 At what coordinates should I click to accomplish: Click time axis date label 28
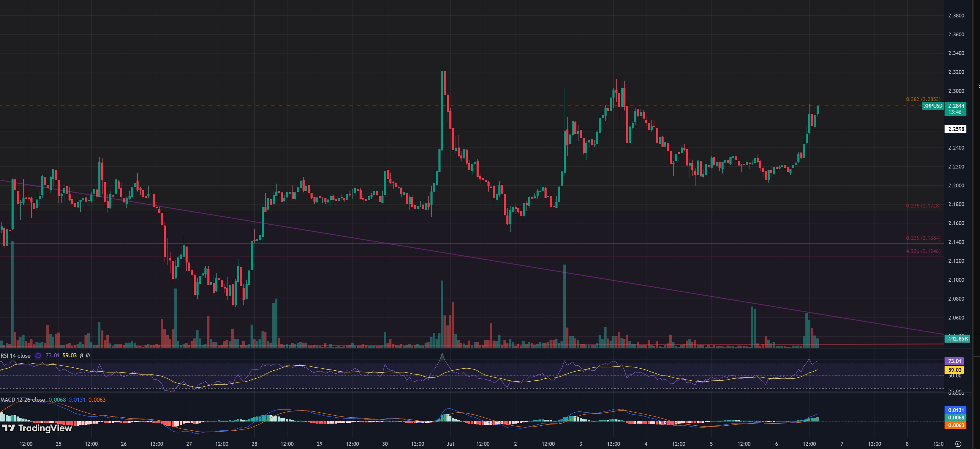pyautogui.click(x=254, y=444)
